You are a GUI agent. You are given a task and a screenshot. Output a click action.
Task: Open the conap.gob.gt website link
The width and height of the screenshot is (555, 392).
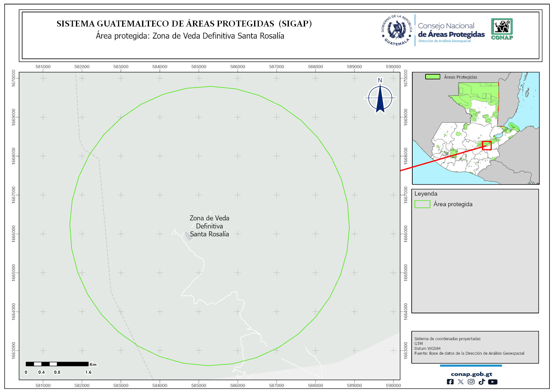pyautogui.click(x=471, y=374)
